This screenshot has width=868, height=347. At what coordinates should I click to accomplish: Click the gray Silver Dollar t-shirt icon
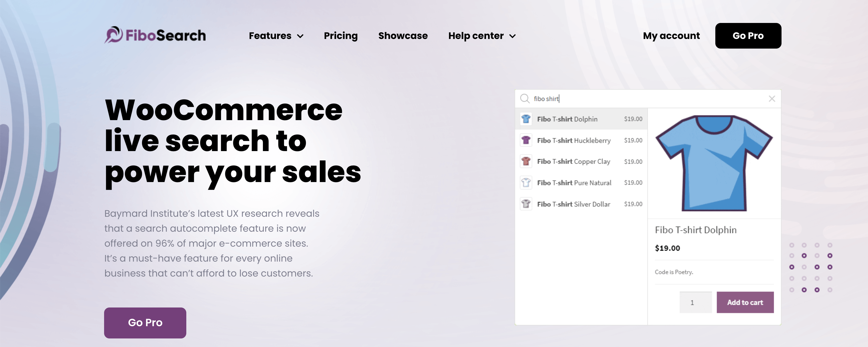pos(526,204)
